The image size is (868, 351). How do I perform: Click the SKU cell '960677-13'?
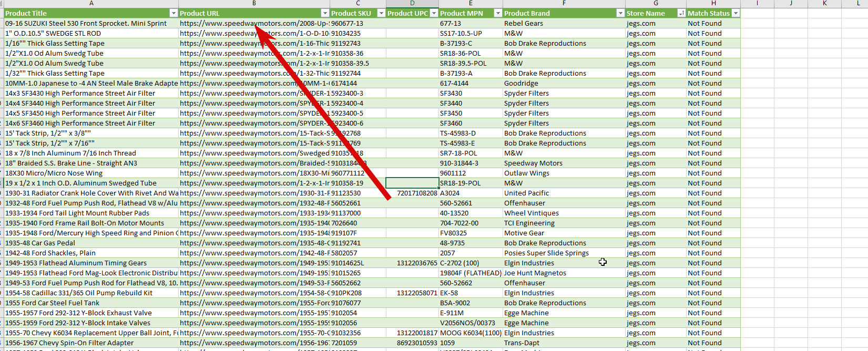coord(358,23)
